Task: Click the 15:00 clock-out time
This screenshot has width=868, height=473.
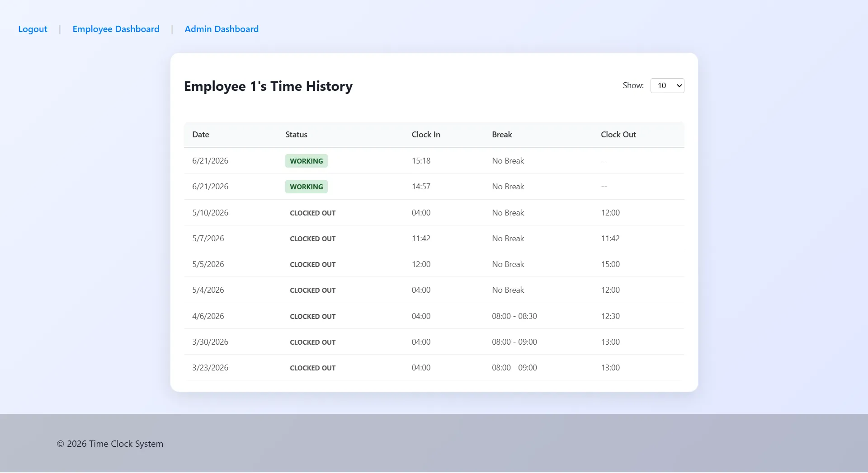Action: pyautogui.click(x=610, y=264)
